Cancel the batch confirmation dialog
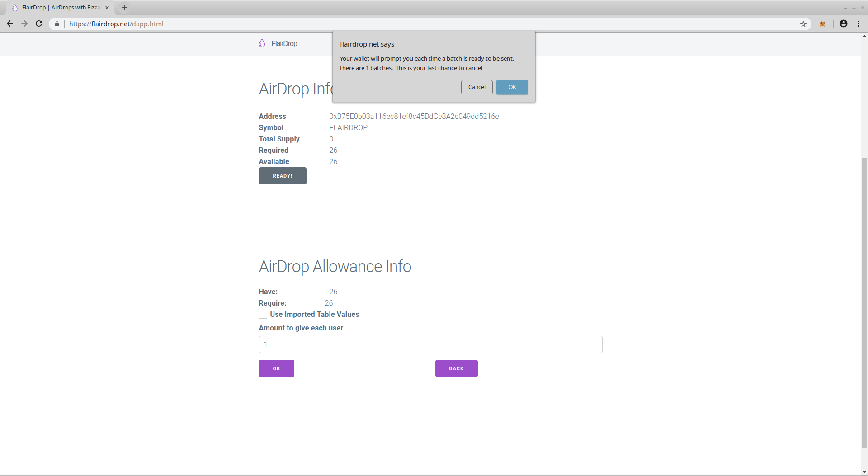 pyautogui.click(x=477, y=87)
